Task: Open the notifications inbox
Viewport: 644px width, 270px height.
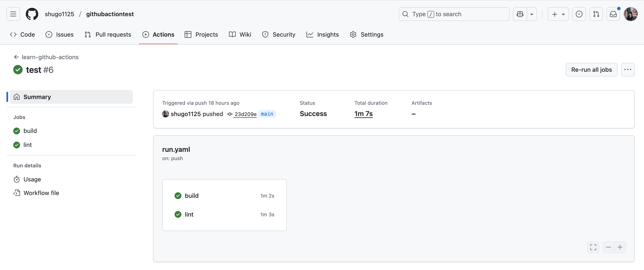Action: 613,14
